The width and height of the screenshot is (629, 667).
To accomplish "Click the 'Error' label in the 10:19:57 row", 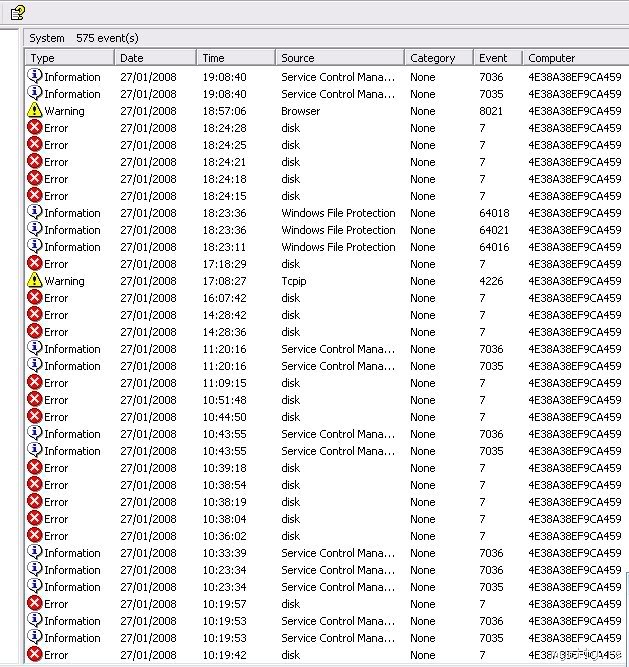I will pyautogui.click(x=56, y=604).
